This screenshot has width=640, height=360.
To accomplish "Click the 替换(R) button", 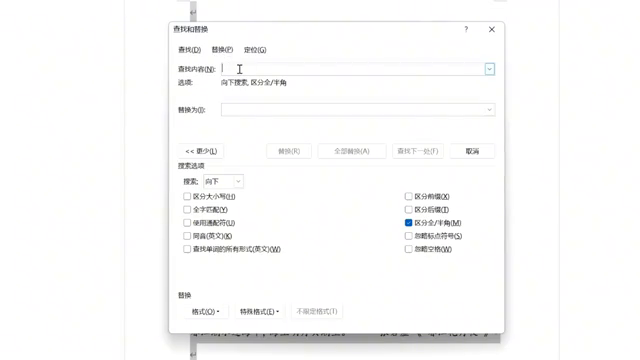I will 289,151.
